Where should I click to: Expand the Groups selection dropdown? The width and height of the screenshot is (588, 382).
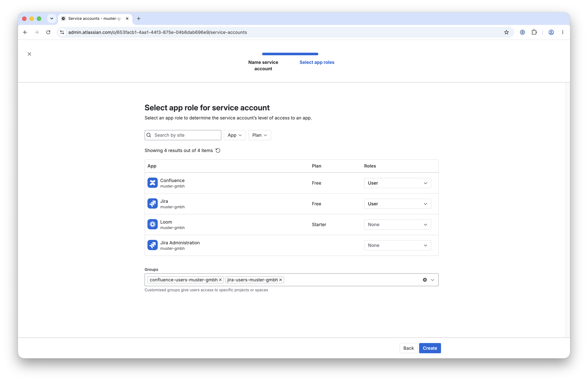point(432,280)
